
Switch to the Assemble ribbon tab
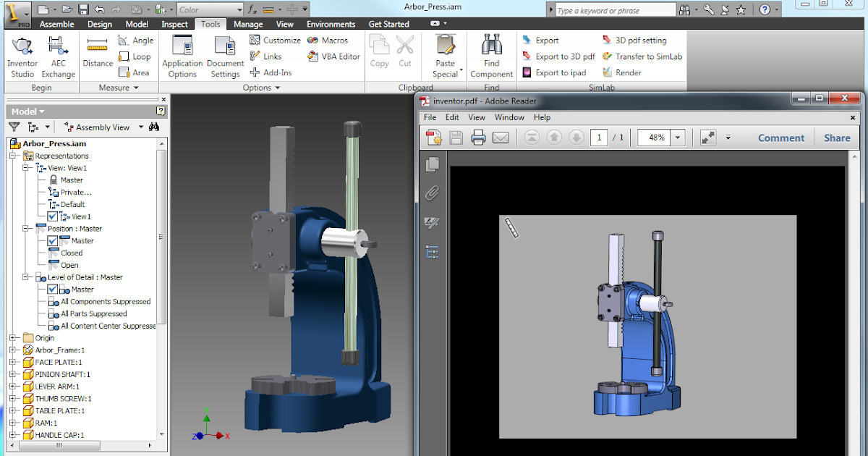(x=57, y=24)
